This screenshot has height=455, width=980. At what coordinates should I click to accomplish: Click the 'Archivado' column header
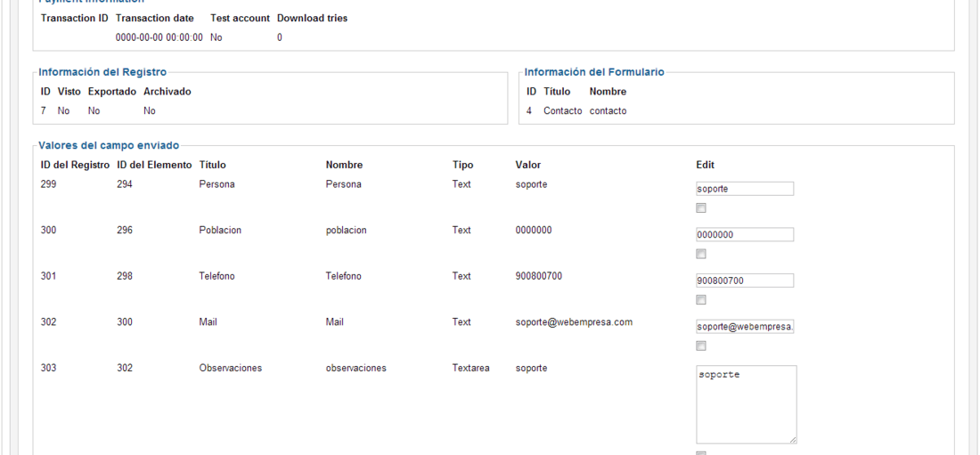[x=167, y=91]
